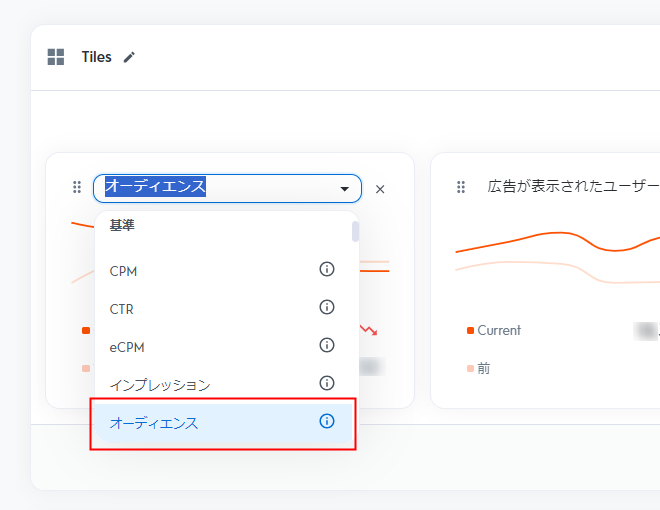
Task: Show info for the CTR metric
Action: (326, 308)
